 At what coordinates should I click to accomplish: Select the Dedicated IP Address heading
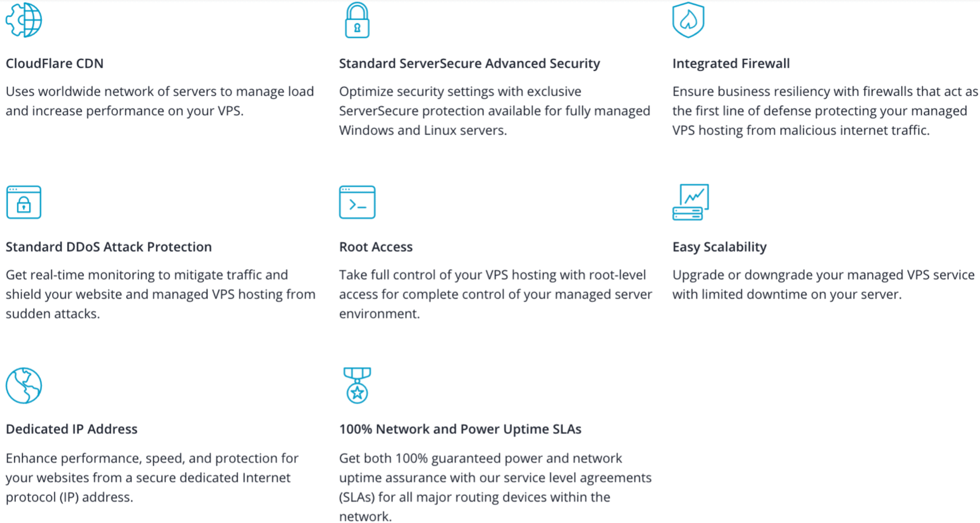(x=71, y=429)
